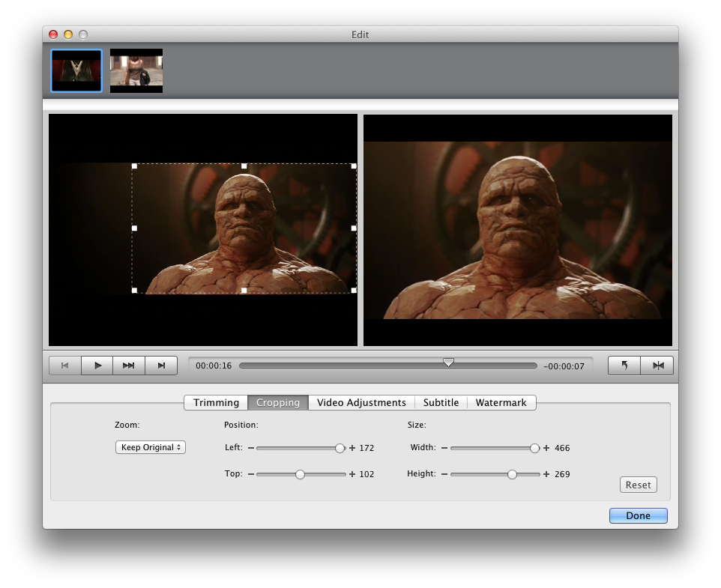This screenshot has height=588, width=721.
Task: Click plus icon next to Height slider
Action: pyautogui.click(x=546, y=474)
